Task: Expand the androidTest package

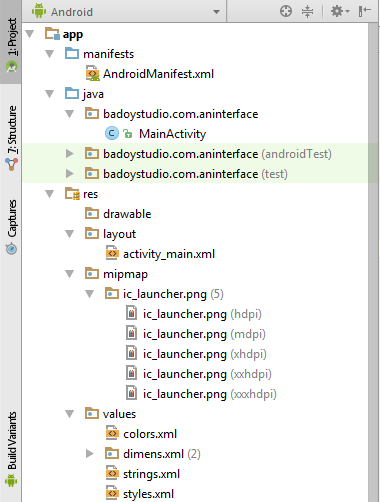Action: (69, 154)
